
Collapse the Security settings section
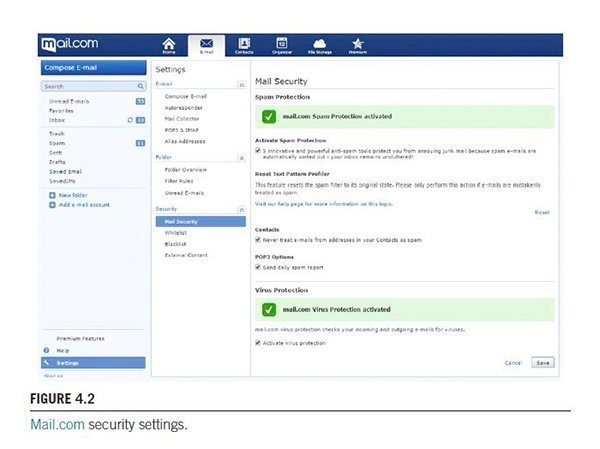tap(241, 208)
